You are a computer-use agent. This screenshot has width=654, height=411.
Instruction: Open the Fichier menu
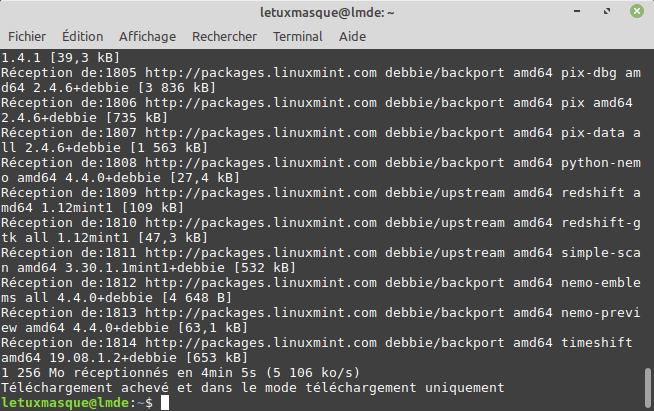[27, 36]
